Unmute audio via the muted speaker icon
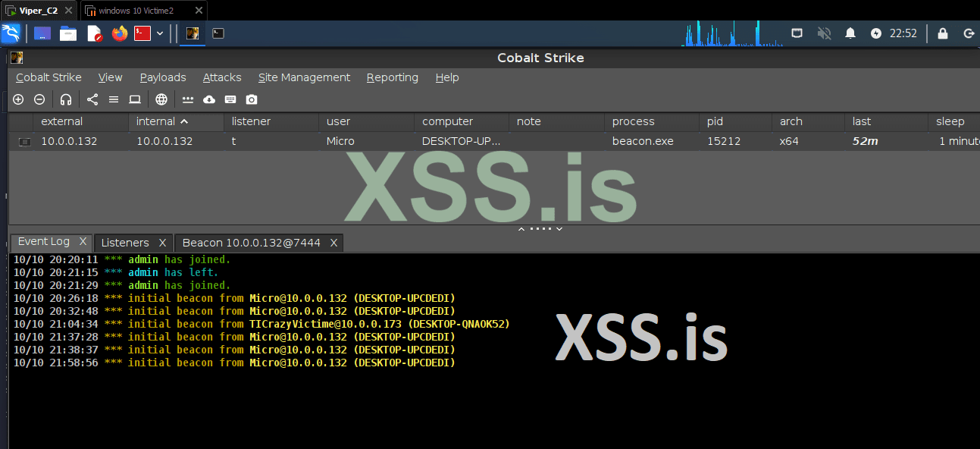Screen dimensions: 980x449 pos(824,33)
